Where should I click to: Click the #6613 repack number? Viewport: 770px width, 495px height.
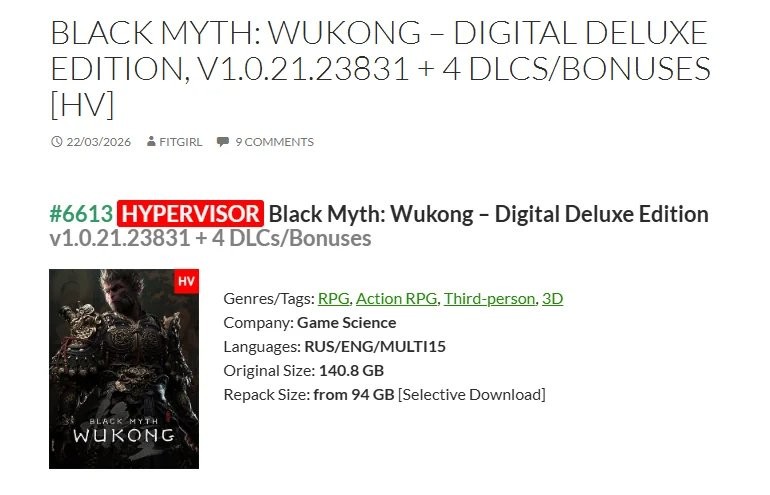(x=82, y=214)
